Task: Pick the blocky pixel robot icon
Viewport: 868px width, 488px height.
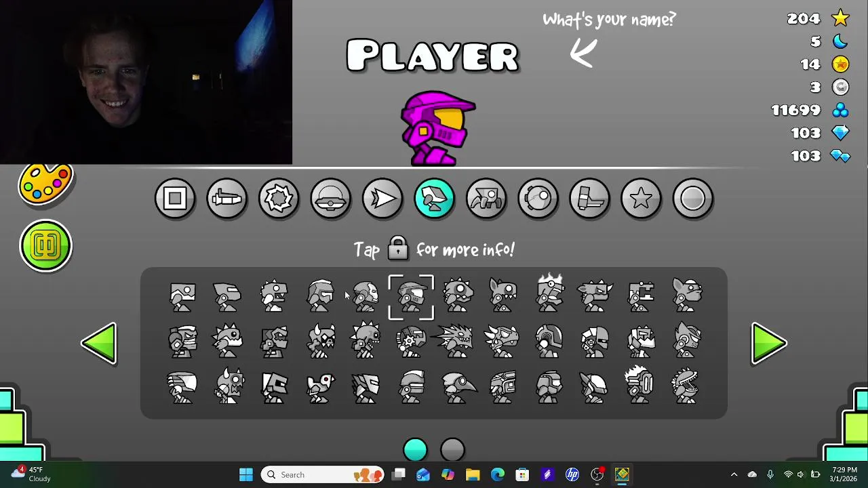Action: tap(641, 296)
